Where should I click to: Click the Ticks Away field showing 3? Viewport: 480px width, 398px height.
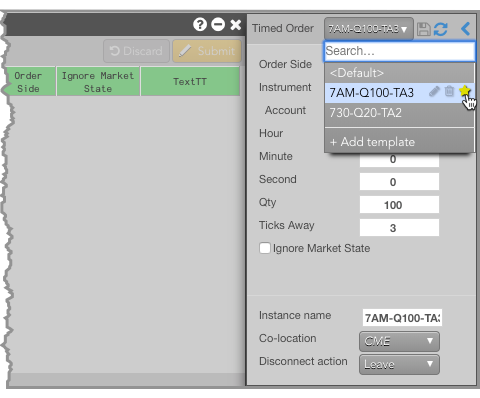point(399,228)
